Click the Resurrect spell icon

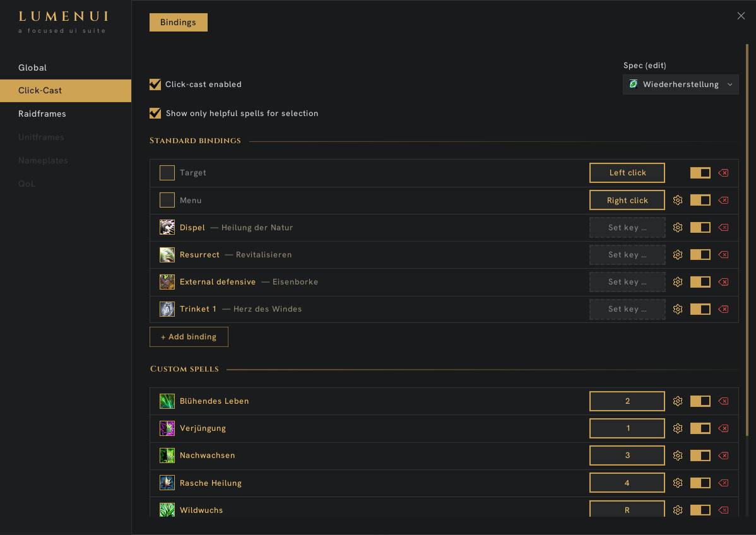pos(167,254)
